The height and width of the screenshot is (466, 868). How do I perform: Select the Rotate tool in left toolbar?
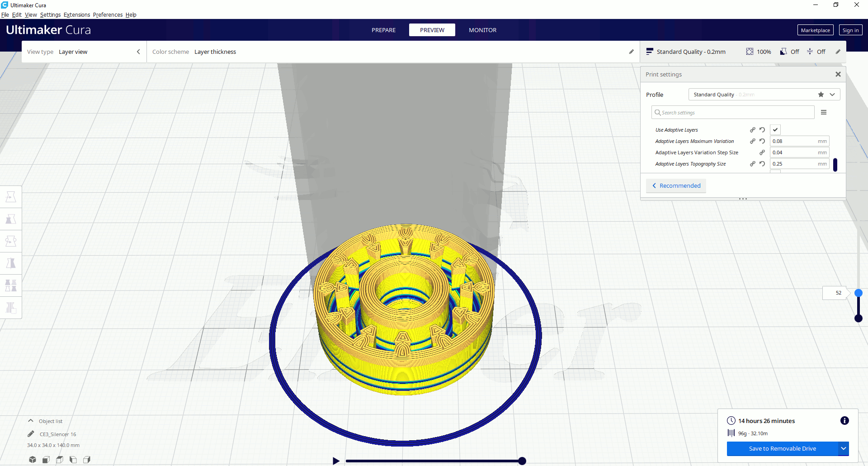coord(11,241)
